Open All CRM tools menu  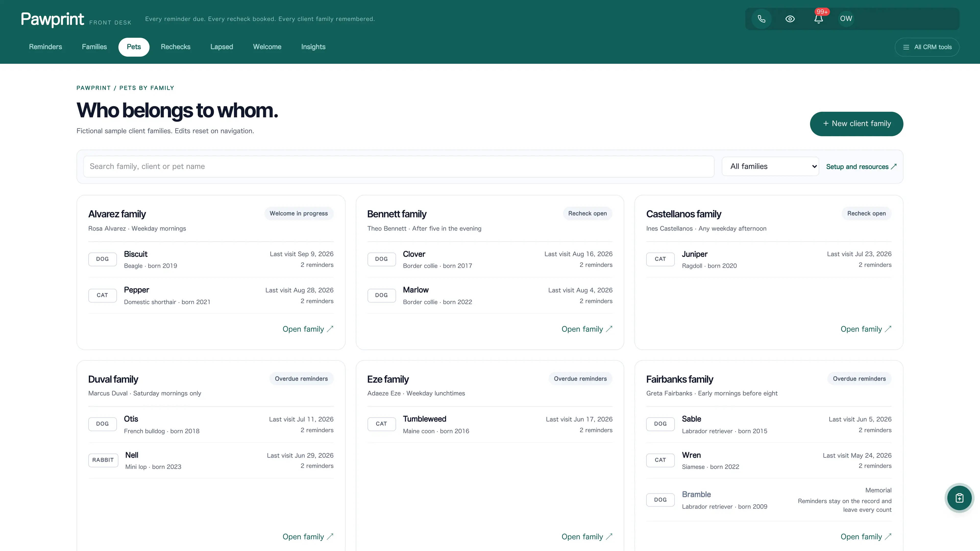927,47
